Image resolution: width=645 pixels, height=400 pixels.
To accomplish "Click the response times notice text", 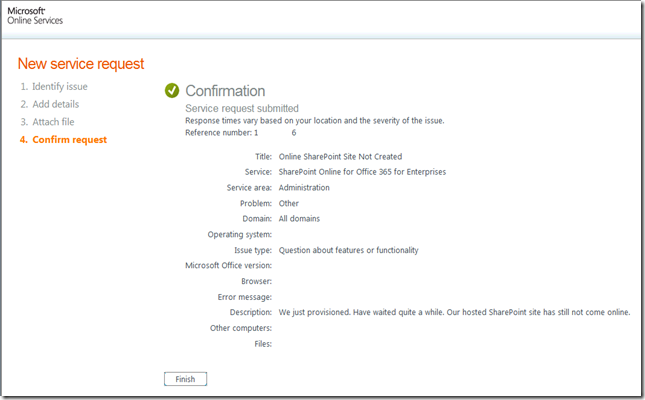I will (x=315, y=121).
